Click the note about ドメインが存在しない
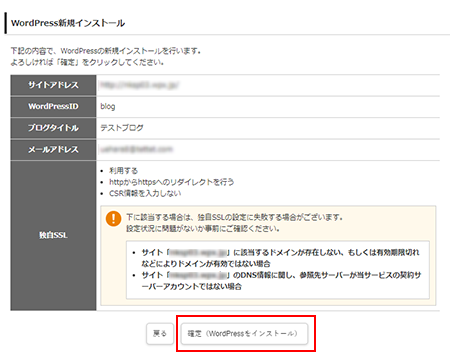The image size is (450, 362). point(280,258)
